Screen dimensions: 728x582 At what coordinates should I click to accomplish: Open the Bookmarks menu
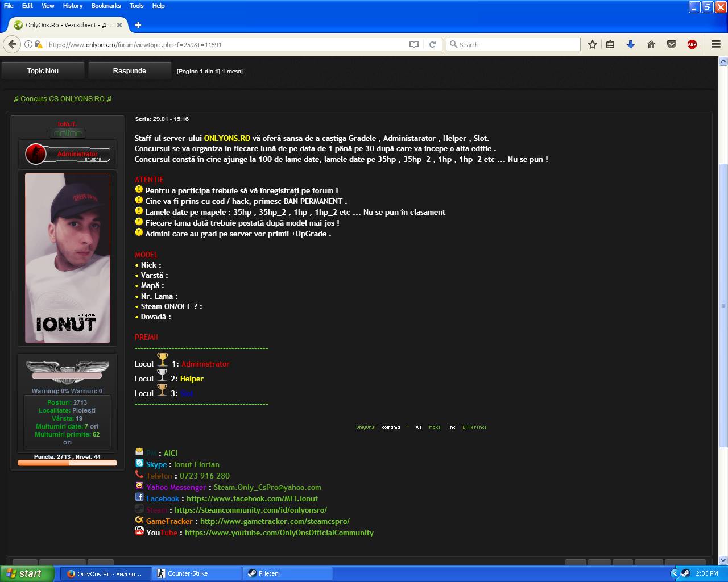(x=106, y=6)
